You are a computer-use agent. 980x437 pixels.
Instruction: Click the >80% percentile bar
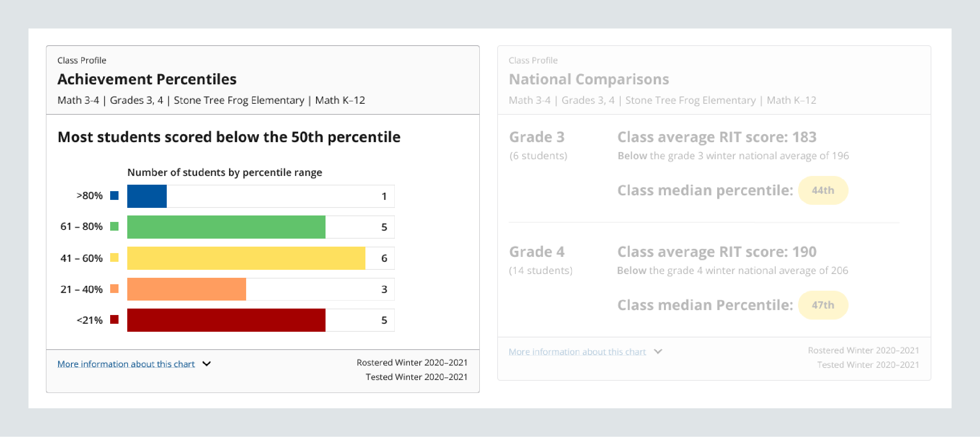coord(147,196)
